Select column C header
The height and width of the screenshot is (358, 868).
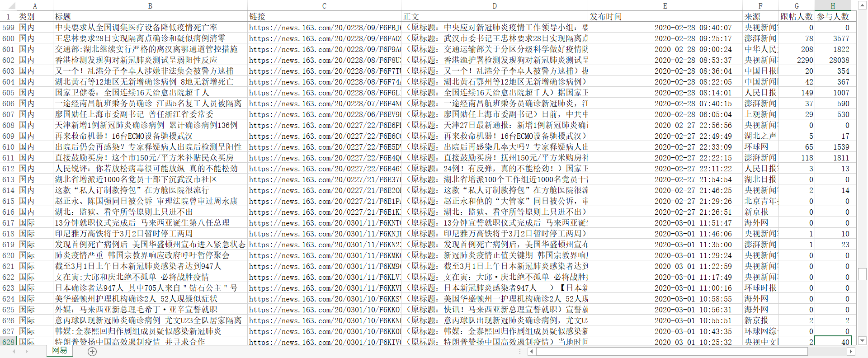point(324,5)
